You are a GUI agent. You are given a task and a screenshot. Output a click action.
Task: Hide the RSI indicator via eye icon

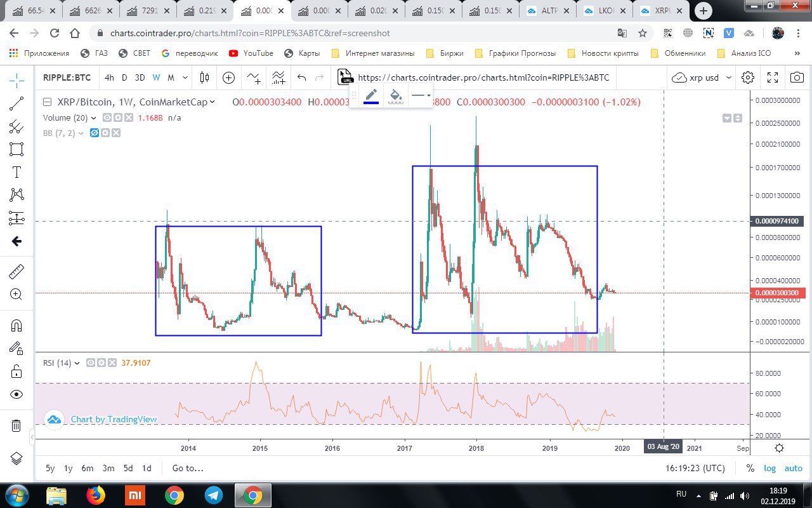click(91, 363)
